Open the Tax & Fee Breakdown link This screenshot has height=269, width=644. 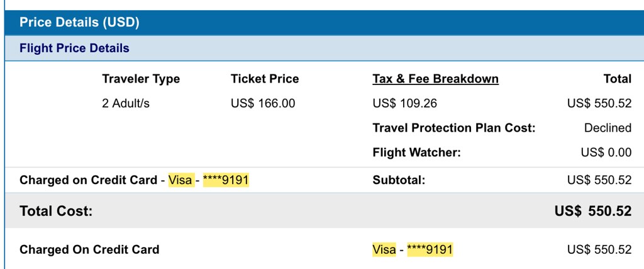pos(435,79)
